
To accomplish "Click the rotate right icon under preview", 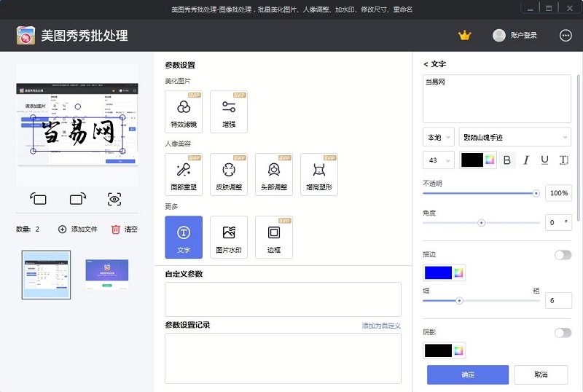I will point(77,199).
